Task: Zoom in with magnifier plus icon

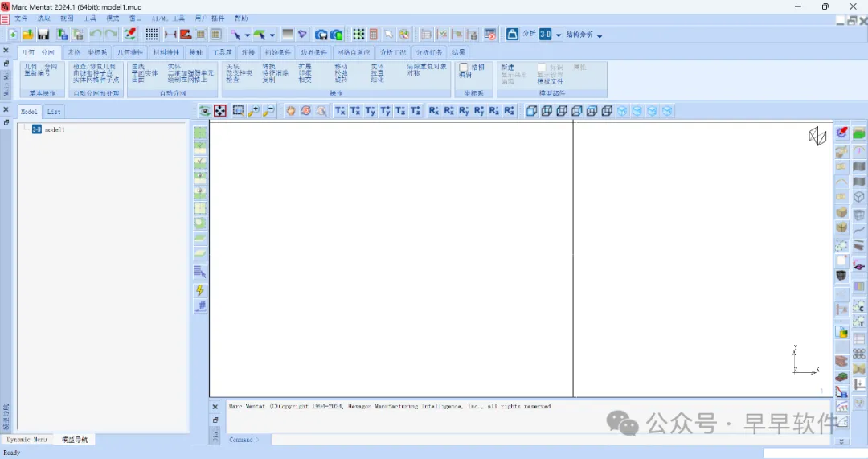Action: (253, 111)
